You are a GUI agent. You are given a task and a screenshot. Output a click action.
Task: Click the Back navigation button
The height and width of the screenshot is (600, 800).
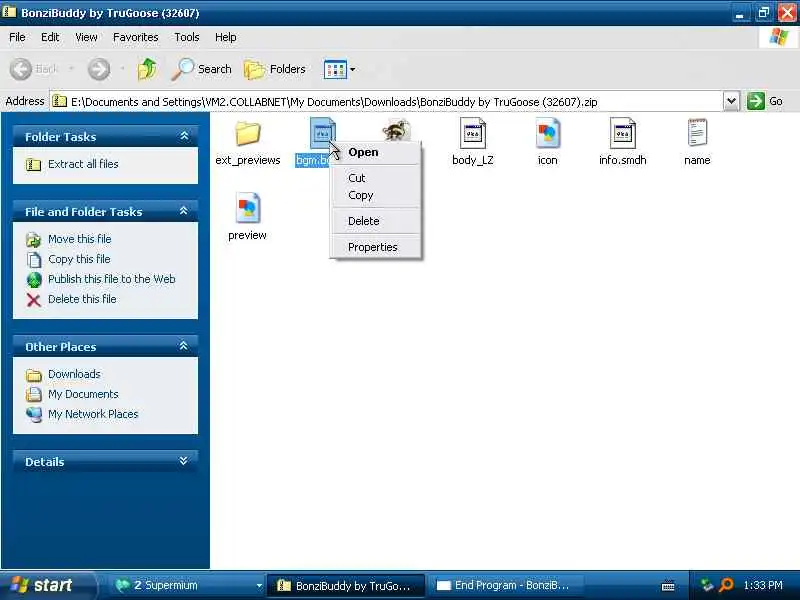(34, 69)
